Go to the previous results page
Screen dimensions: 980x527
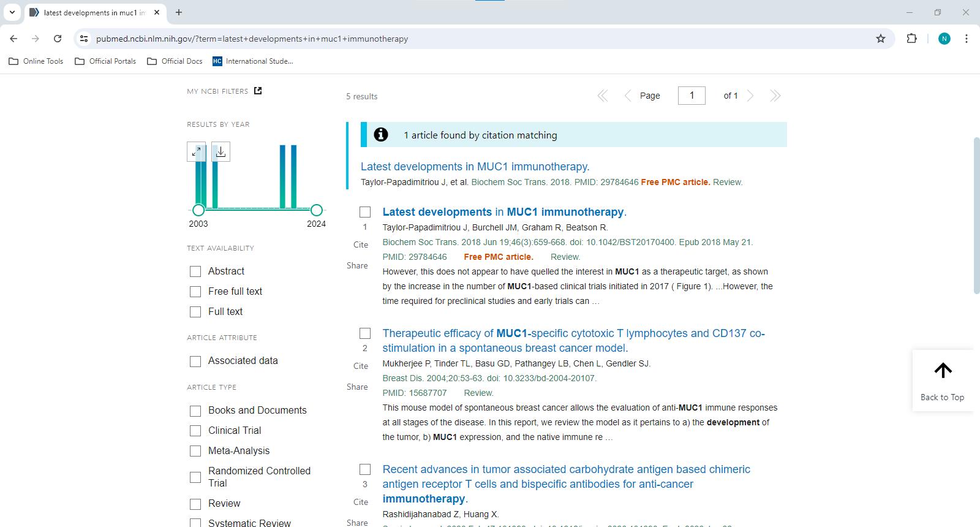[627, 96]
